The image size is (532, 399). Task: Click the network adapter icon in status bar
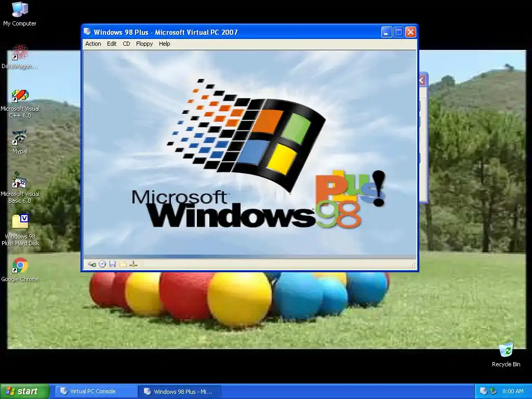coord(134,264)
